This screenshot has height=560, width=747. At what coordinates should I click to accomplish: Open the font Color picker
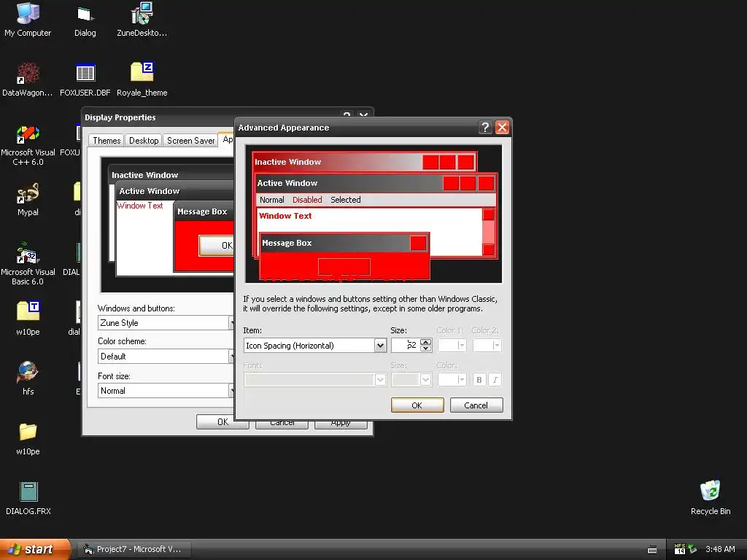(x=452, y=379)
